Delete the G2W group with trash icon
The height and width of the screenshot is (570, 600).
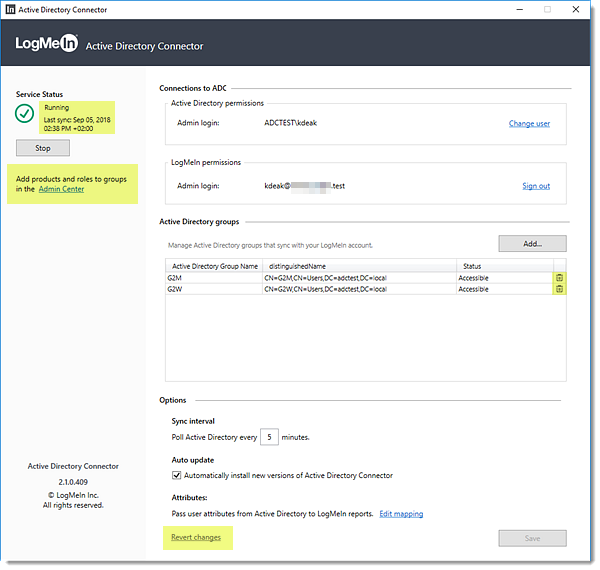click(559, 289)
